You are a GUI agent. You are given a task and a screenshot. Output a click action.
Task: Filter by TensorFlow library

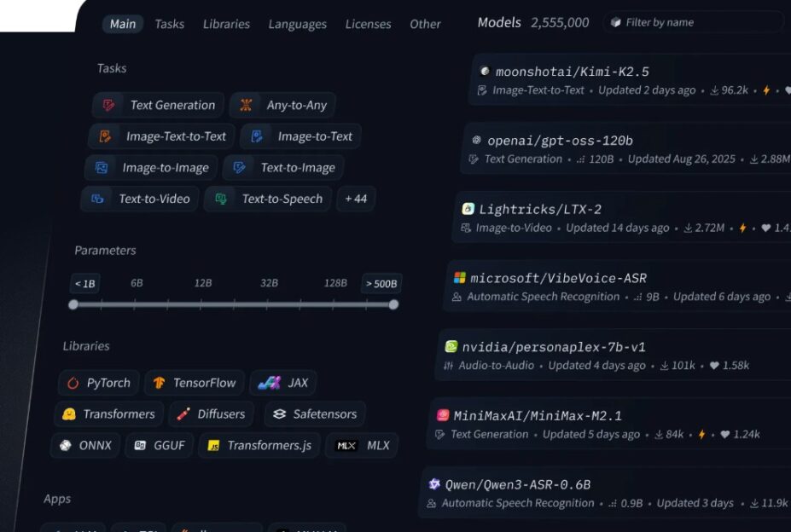point(195,383)
